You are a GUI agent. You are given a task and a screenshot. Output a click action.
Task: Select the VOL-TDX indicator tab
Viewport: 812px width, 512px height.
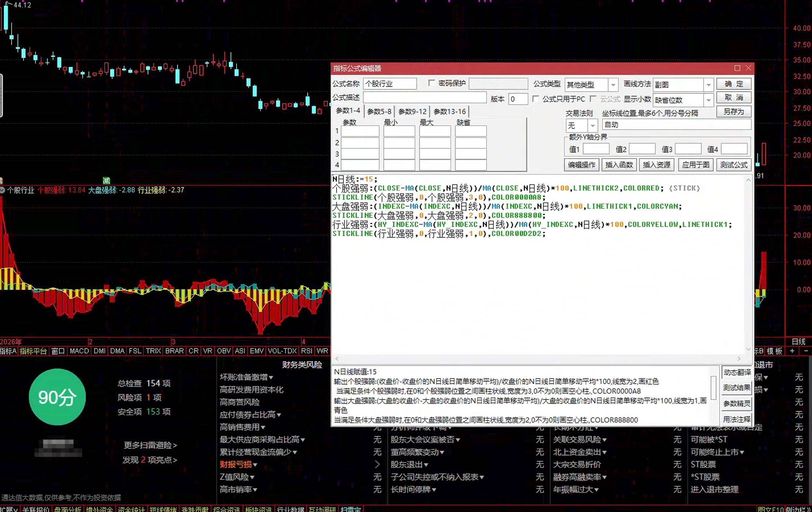pos(282,351)
